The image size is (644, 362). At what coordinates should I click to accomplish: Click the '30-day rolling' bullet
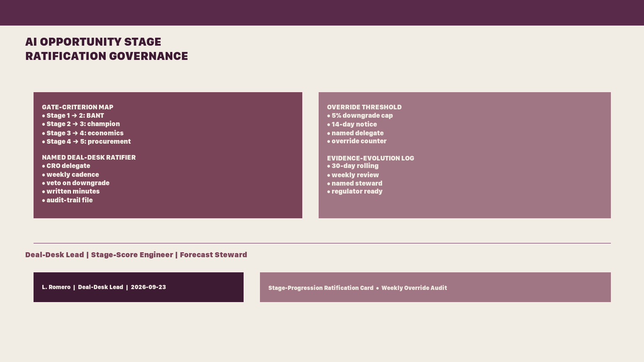[x=353, y=166]
